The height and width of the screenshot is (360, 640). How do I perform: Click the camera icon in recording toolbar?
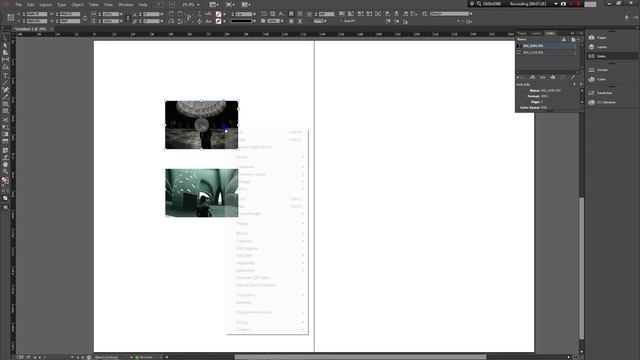(563, 4)
